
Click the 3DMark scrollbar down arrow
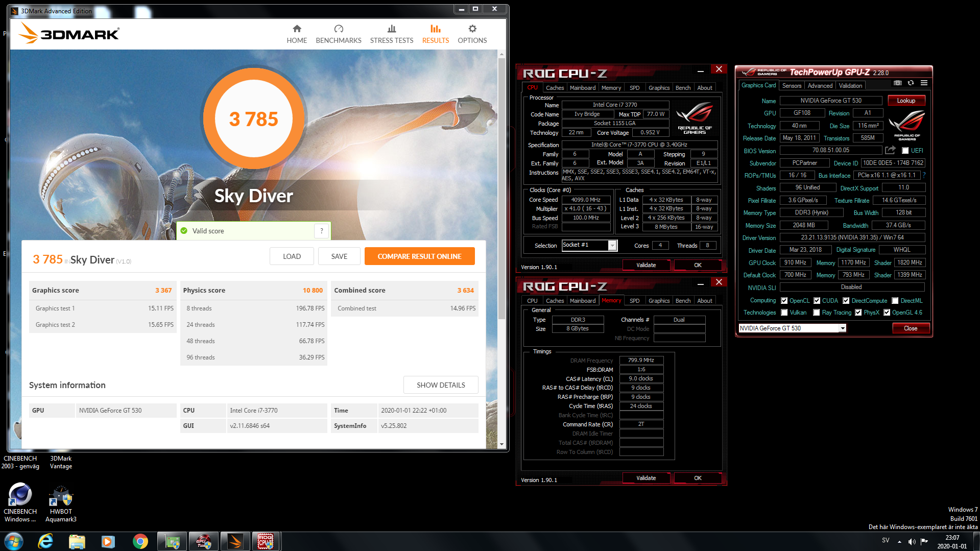[501, 445]
